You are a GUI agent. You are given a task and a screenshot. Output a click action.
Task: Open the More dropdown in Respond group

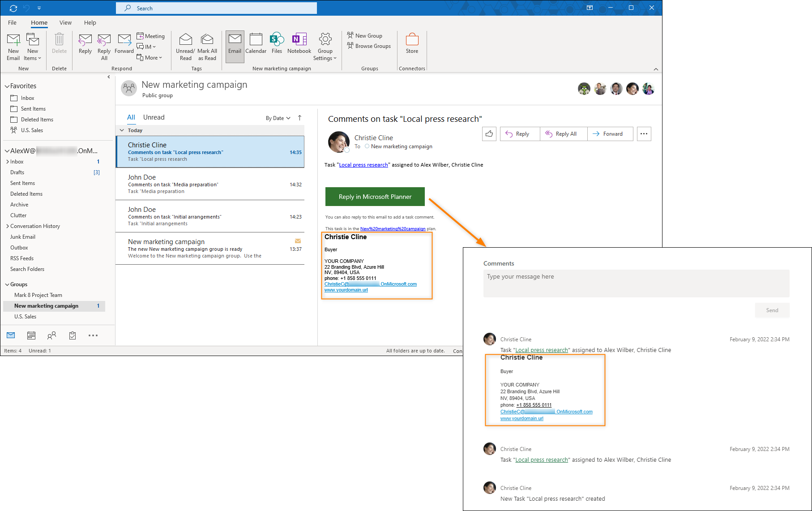pos(150,57)
